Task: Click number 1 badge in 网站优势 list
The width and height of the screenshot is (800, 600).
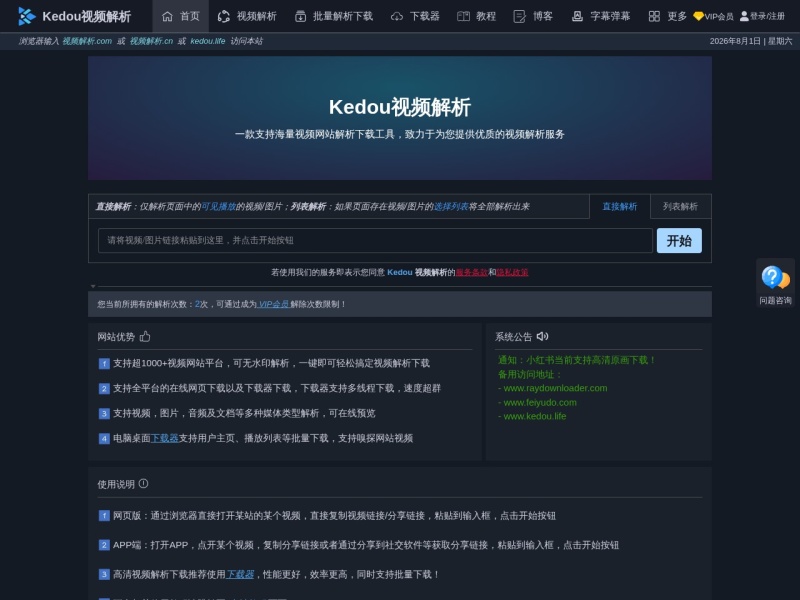Action: [104, 364]
